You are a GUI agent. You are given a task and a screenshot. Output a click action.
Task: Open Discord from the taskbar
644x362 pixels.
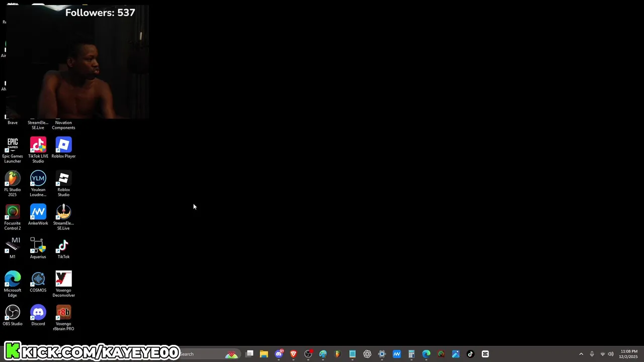[x=279, y=354]
